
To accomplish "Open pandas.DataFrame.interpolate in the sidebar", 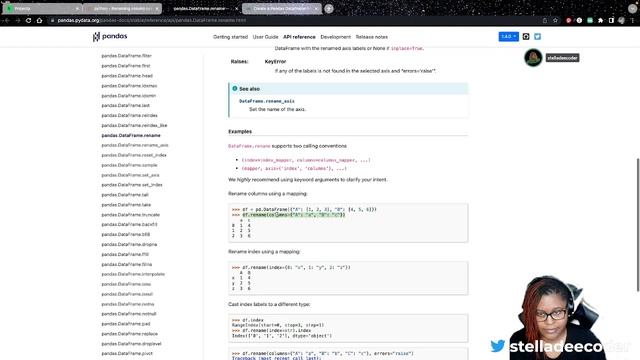I will coord(133,274).
